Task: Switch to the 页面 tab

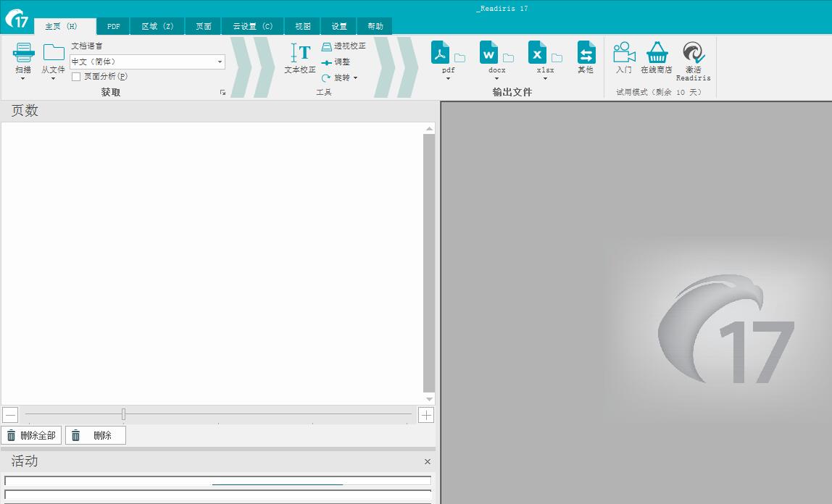Action: tap(203, 26)
